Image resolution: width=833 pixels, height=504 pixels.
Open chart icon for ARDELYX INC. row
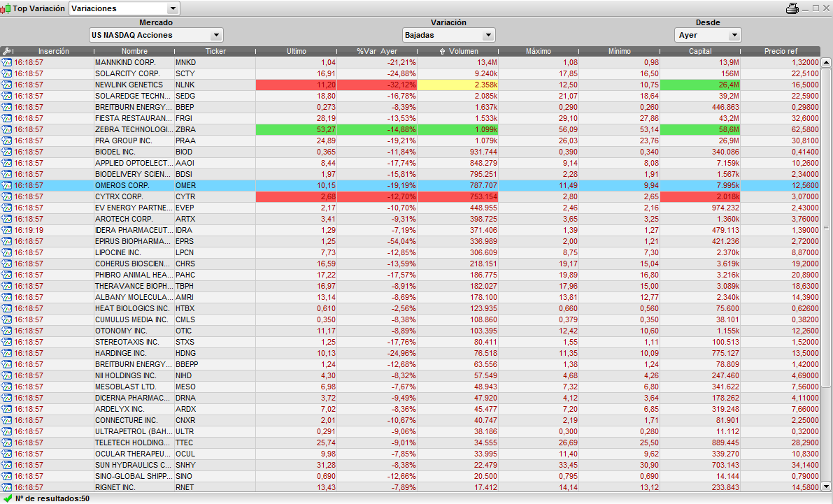pos(6,409)
